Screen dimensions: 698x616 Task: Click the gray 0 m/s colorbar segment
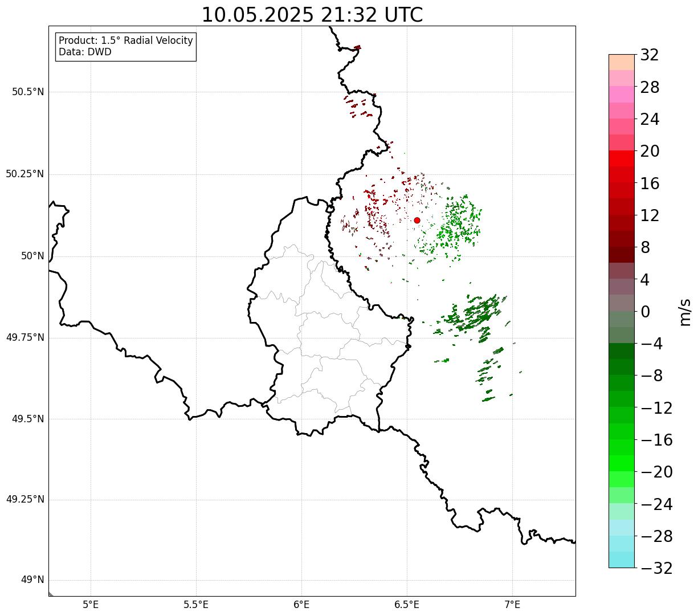tap(622, 303)
